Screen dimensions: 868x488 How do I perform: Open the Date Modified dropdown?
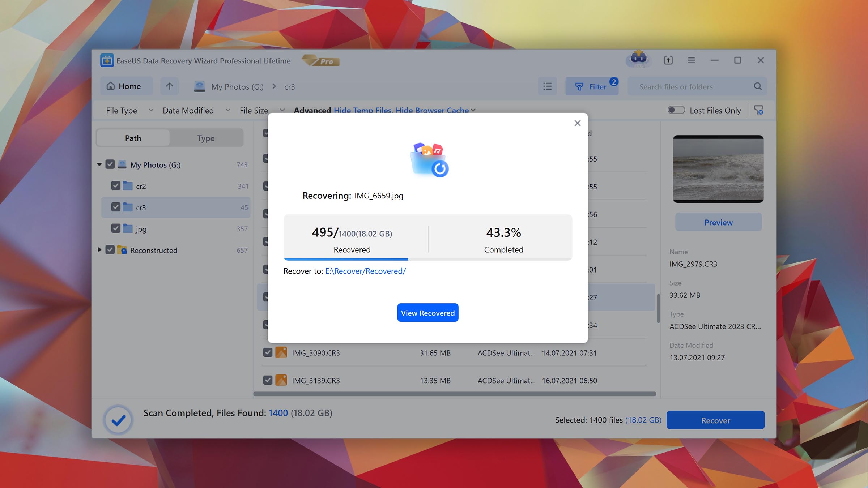tap(196, 110)
